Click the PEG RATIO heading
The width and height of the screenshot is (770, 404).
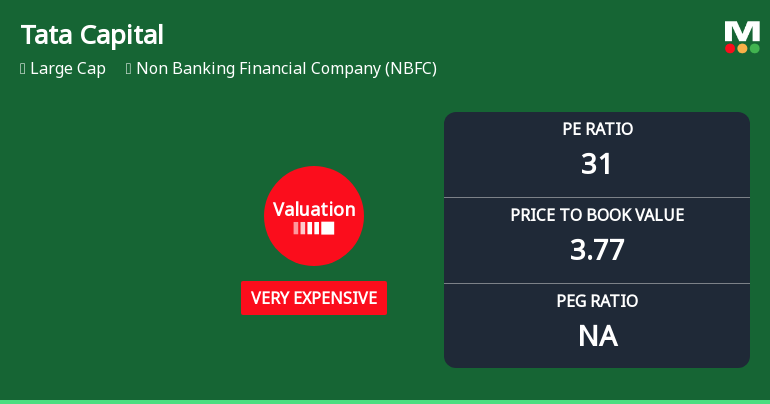click(597, 301)
